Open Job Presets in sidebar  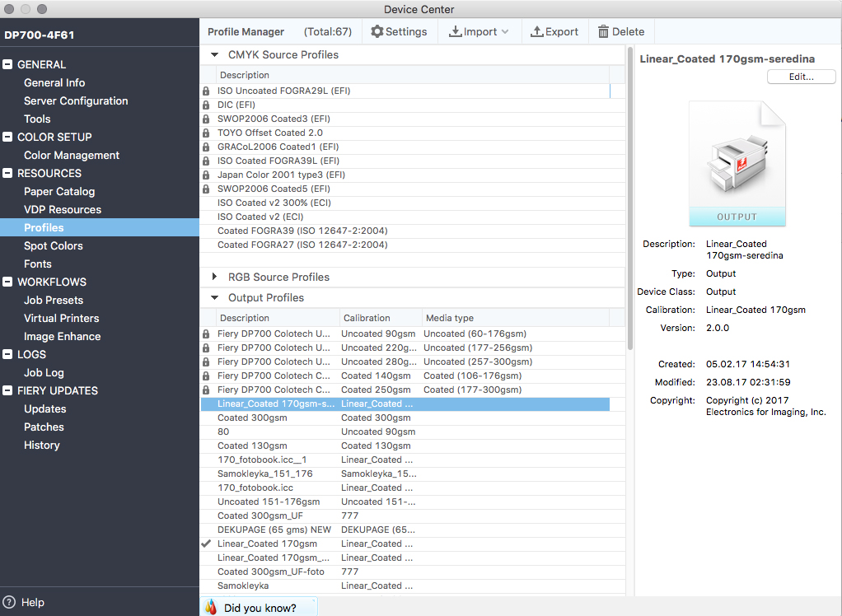[54, 300]
